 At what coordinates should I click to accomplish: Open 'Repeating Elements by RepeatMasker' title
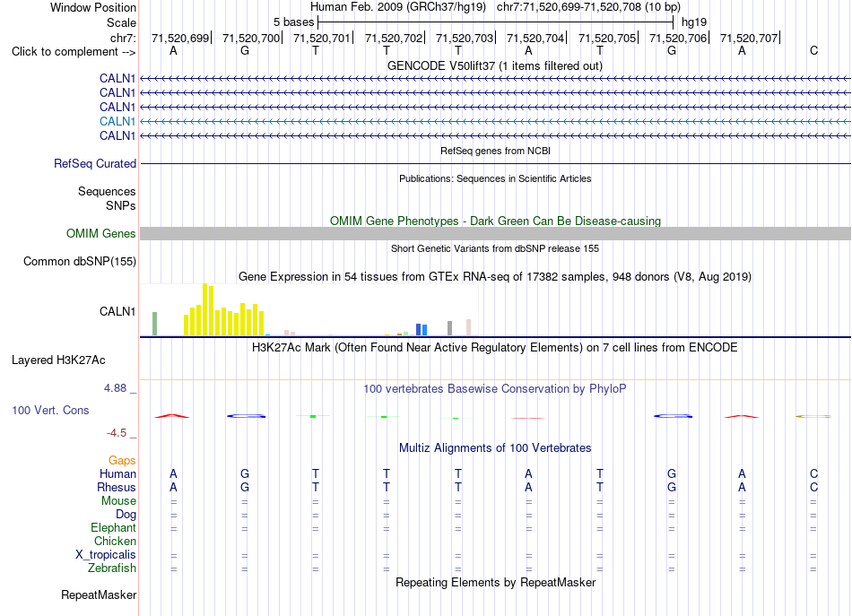[x=495, y=583]
